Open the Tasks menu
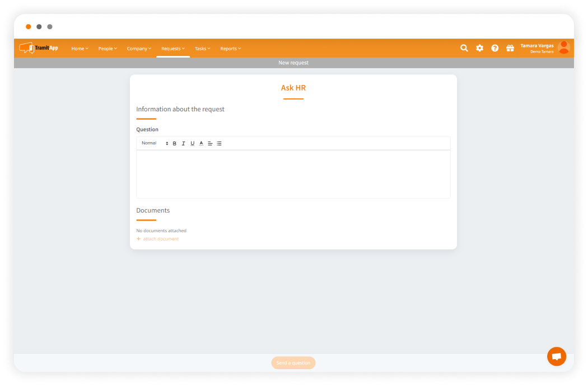The width and height of the screenshot is (588, 386). click(x=202, y=49)
